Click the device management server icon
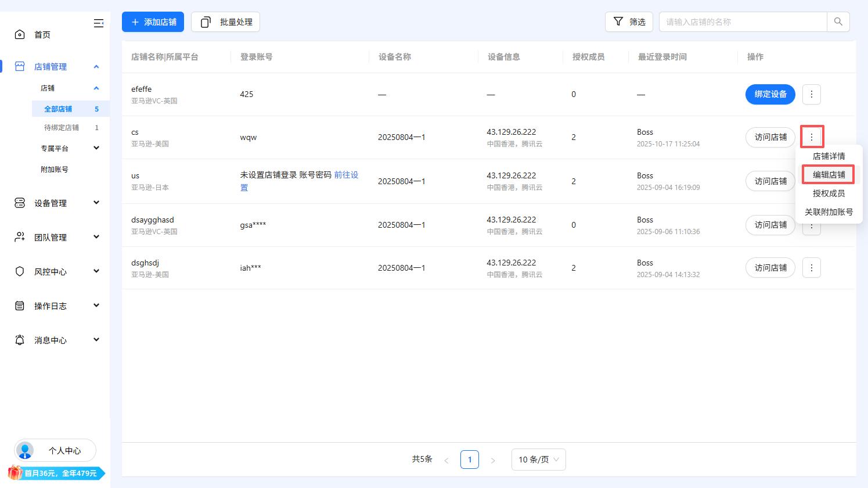868x488 pixels. tap(20, 203)
